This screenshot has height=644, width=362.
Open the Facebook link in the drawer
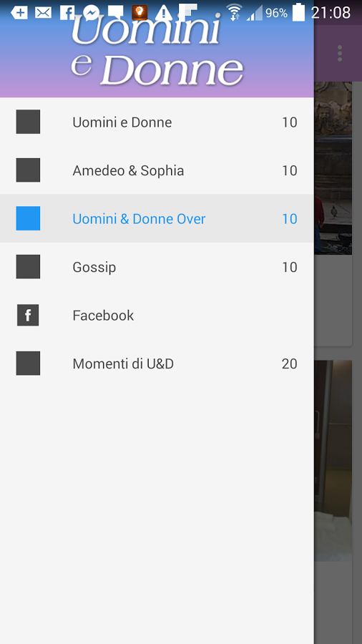[x=157, y=315]
